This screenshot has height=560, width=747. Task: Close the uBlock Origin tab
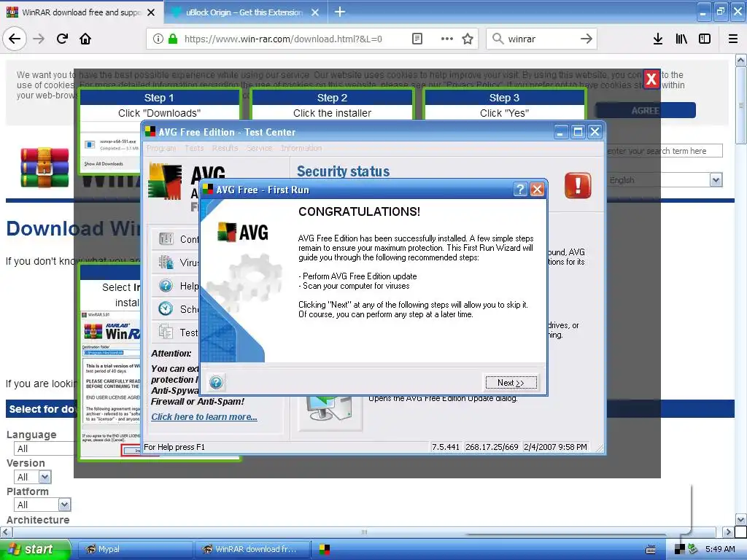click(x=315, y=12)
